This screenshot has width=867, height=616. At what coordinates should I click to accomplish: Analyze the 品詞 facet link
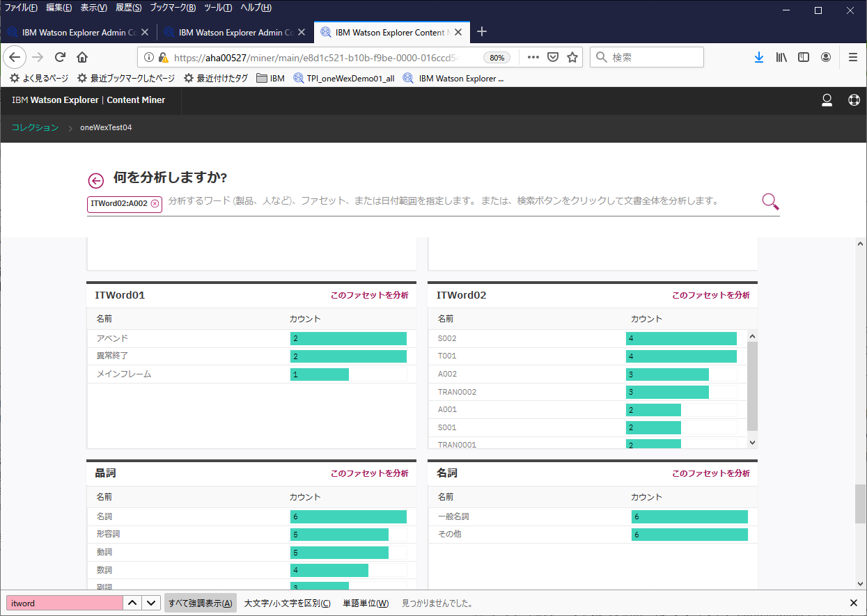369,473
